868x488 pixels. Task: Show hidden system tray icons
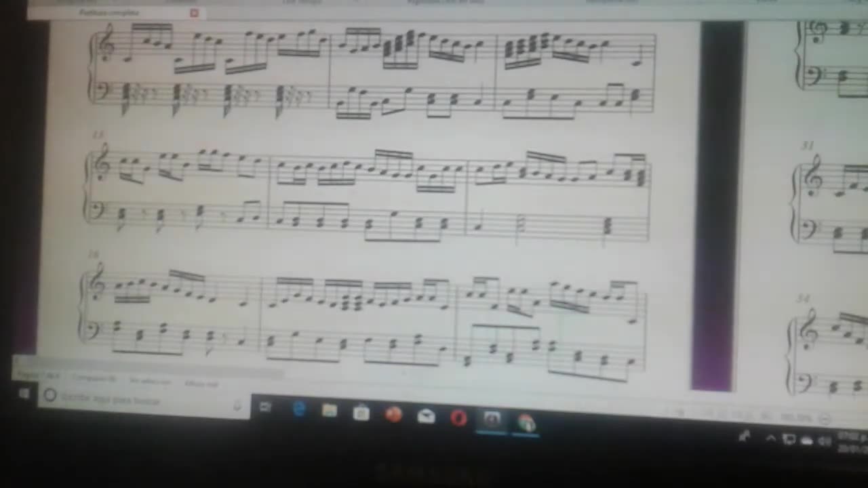tap(771, 439)
